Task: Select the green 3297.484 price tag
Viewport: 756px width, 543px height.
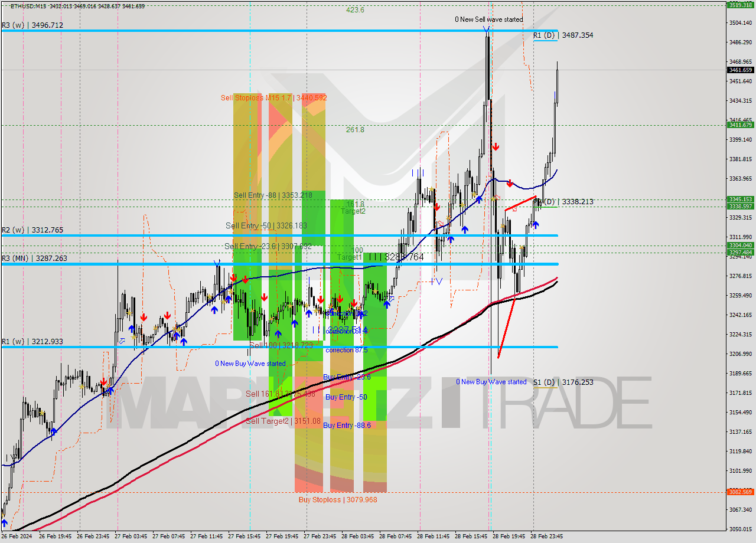Action: click(x=740, y=253)
